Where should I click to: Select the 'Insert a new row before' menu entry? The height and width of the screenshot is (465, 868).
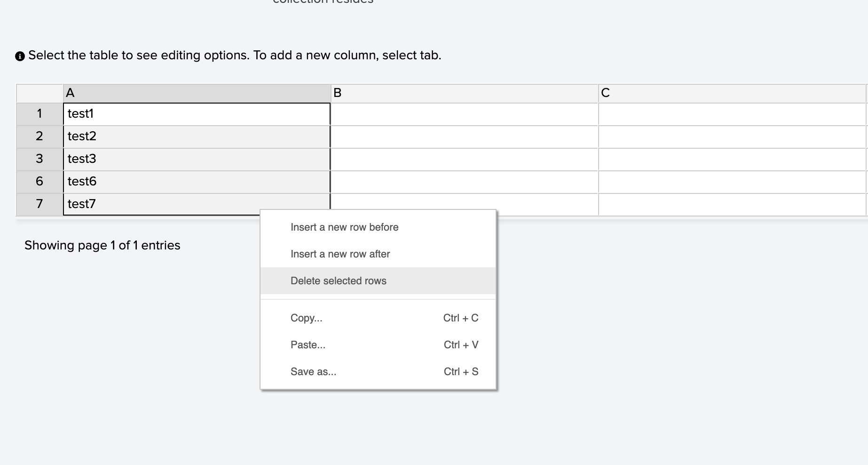[344, 227]
